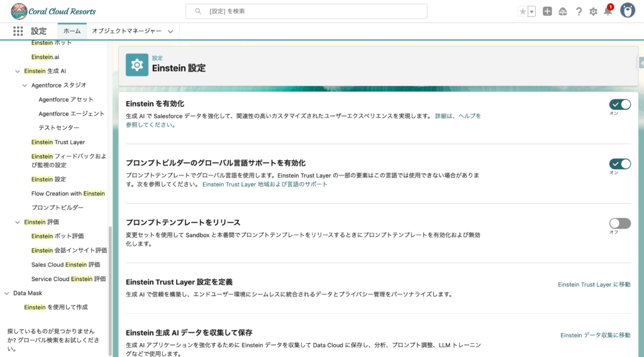The image size is (644, 357).
Task: Open the notifications bell
Action: tap(608, 11)
